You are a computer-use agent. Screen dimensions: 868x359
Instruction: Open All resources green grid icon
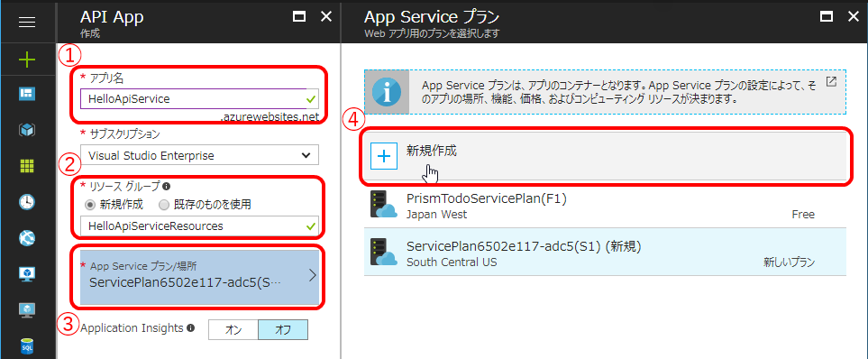[27, 166]
